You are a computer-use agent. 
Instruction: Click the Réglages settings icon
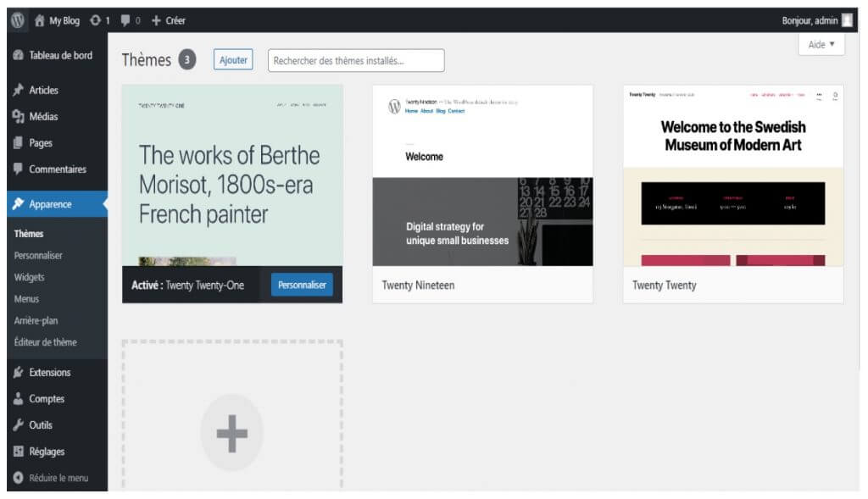pos(19,452)
